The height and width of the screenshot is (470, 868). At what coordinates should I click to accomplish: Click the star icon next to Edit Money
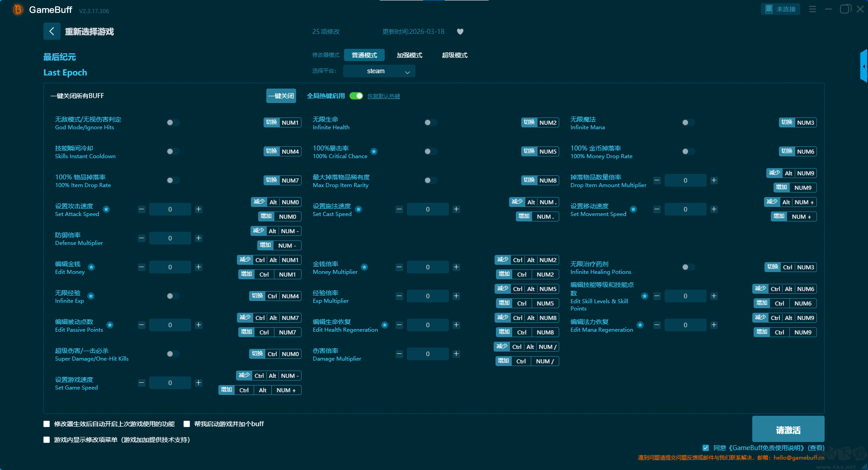(x=91, y=267)
